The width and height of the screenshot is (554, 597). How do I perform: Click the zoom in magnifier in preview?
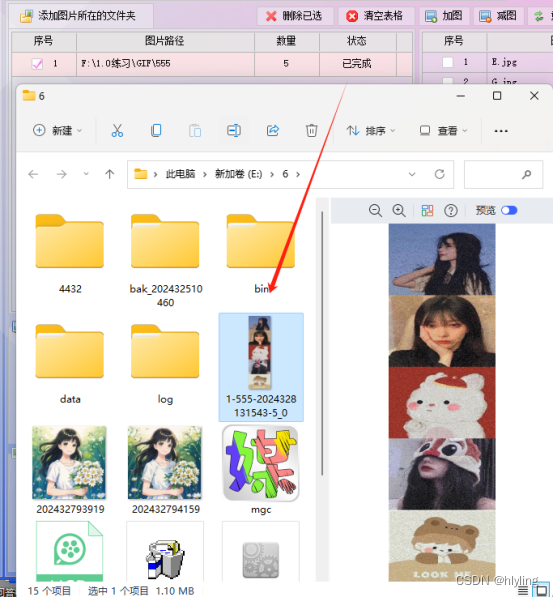pyautogui.click(x=399, y=211)
